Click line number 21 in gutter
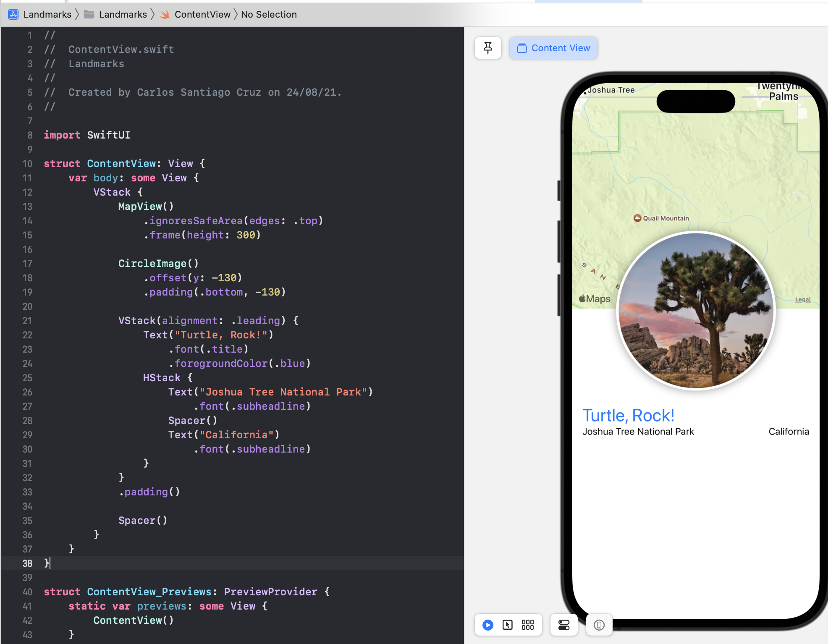 coord(27,321)
